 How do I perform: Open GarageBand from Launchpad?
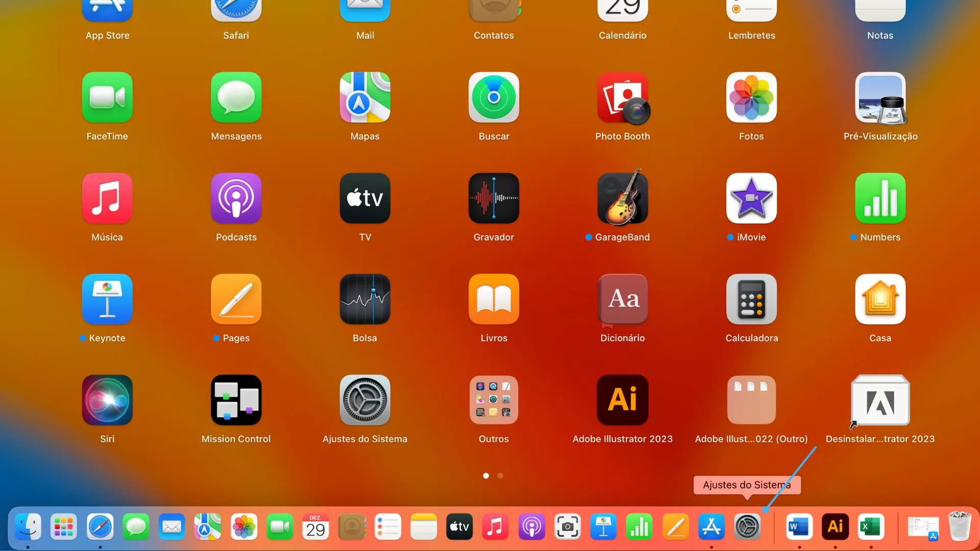(x=622, y=198)
